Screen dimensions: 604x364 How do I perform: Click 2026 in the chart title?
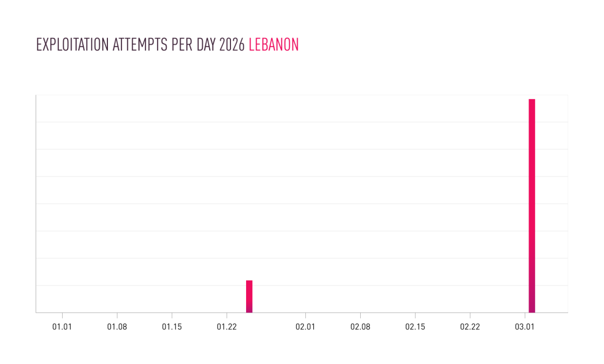click(x=232, y=45)
